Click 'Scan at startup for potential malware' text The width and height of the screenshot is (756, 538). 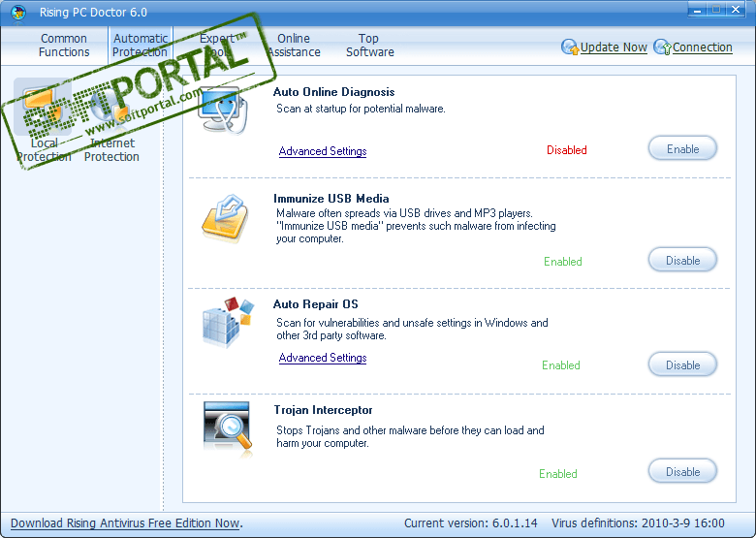pos(361,109)
